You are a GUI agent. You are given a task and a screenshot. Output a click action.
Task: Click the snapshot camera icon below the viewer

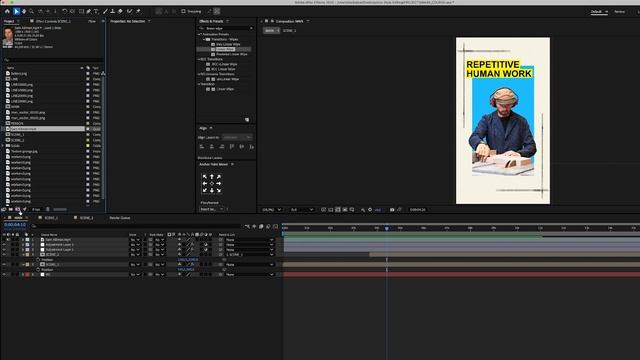pyautogui.click(x=392, y=210)
